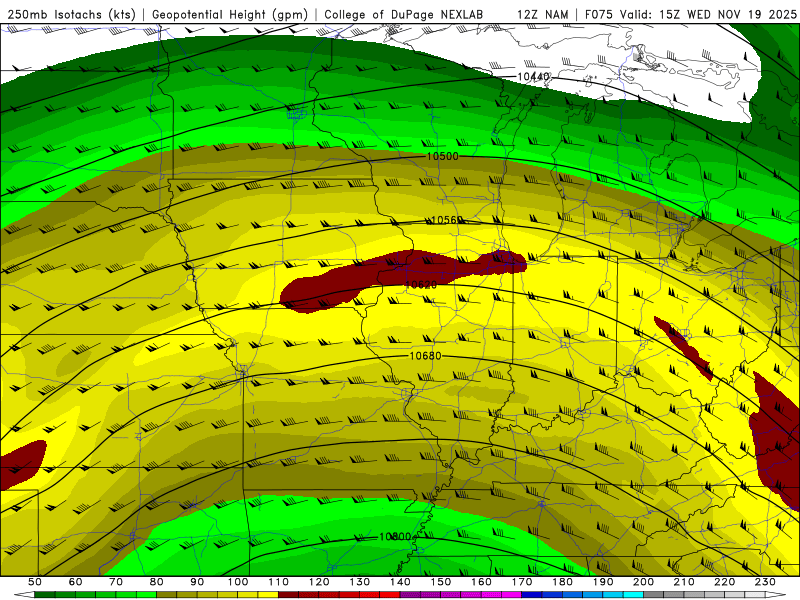Click the 100 value on the color scale

pos(238,582)
